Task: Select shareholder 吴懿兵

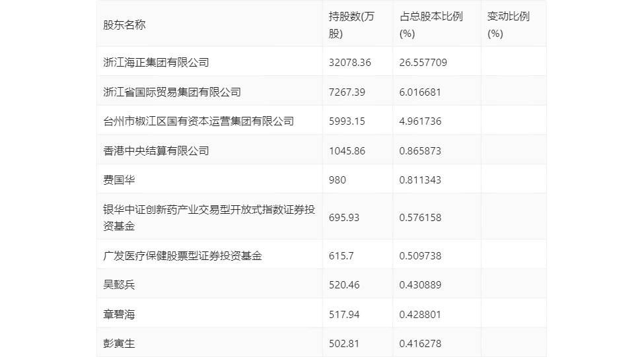Action: (119, 285)
